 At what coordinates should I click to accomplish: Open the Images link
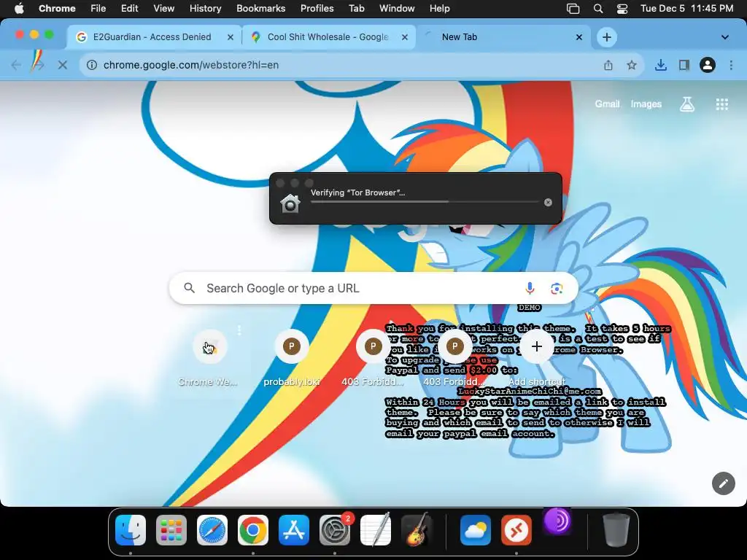[646, 104]
